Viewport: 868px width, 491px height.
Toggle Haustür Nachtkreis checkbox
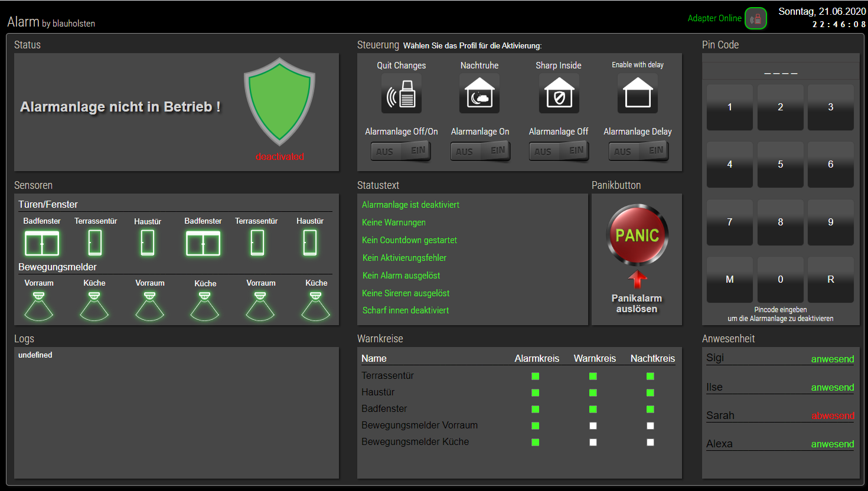[x=650, y=392]
